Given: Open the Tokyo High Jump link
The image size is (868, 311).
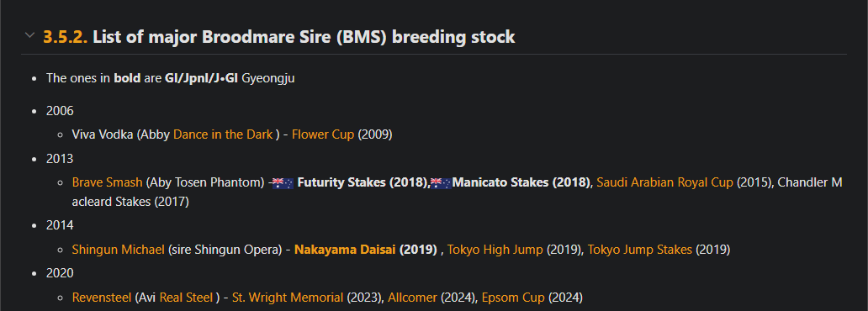Looking at the screenshot, I should [495, 250].
